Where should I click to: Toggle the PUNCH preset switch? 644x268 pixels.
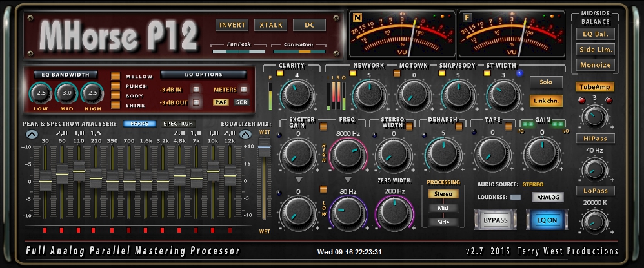[116, 86]
